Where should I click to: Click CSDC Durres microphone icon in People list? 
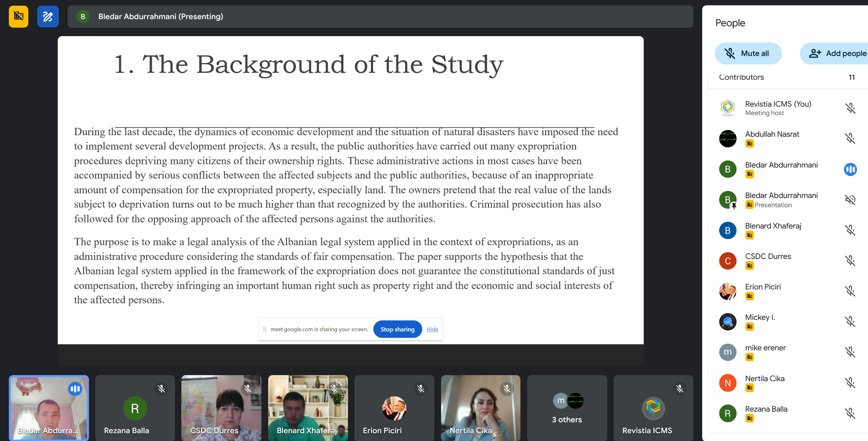[850, 261]
